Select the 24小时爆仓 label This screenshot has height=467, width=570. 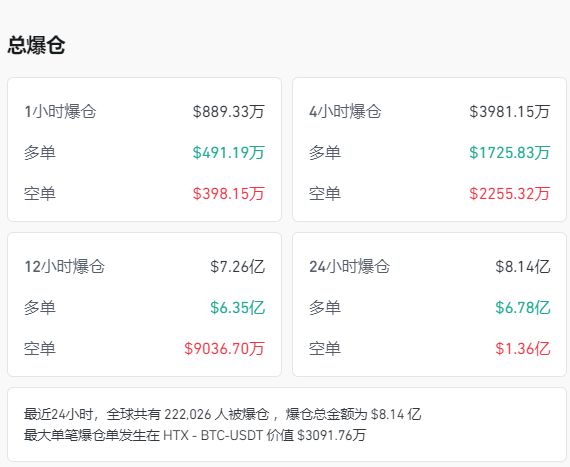pos(350,266)
